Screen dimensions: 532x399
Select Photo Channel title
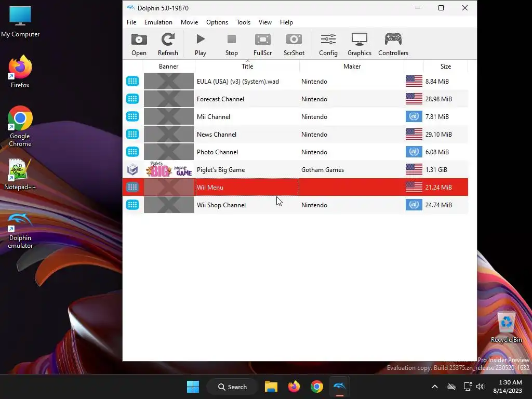point(217,152)
